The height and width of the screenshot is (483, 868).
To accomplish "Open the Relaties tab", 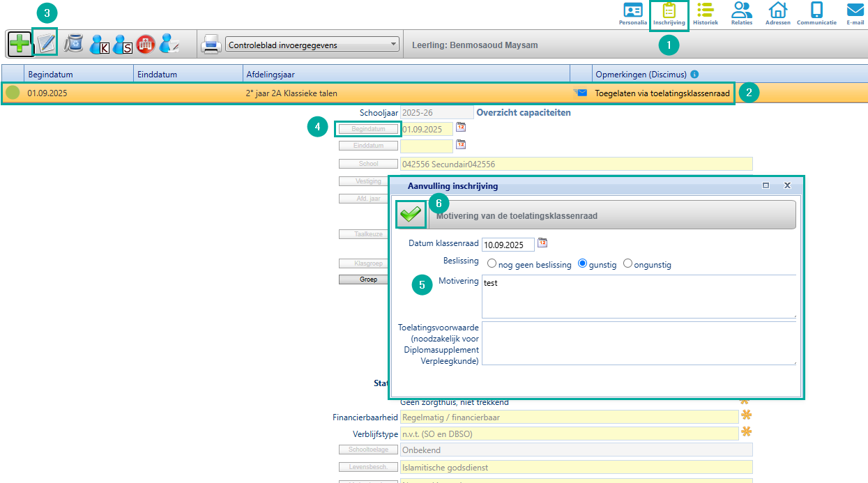I will 742,14.
